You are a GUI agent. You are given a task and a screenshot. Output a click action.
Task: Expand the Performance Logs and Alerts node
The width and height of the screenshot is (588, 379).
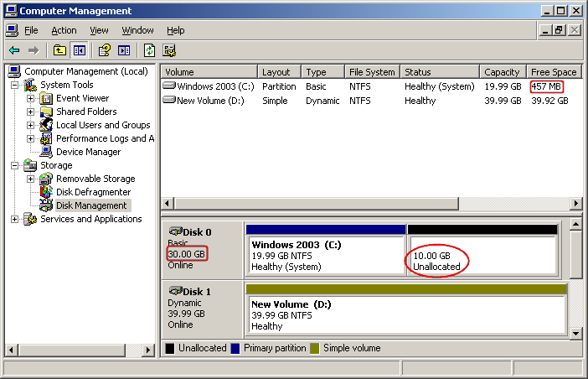point(30,139)
